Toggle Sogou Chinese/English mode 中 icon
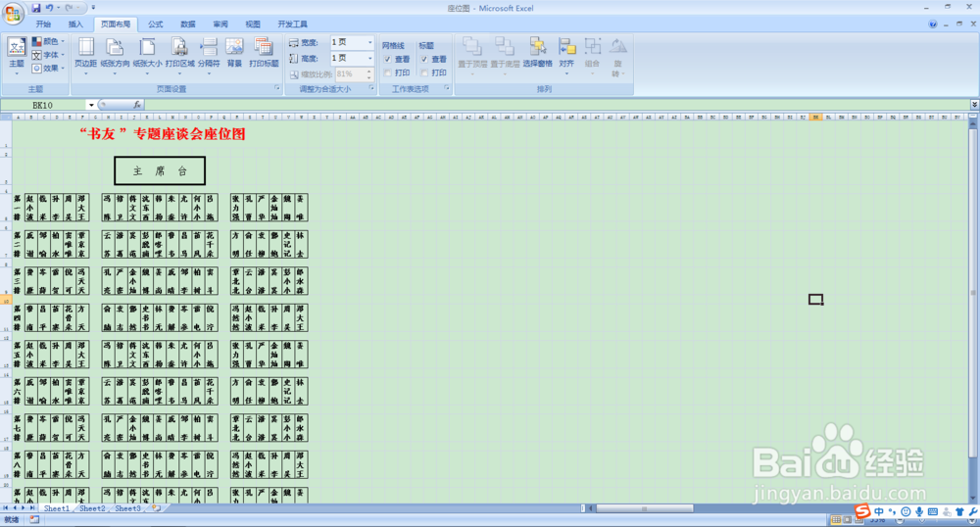The width and height of the screenshot is (980, 527). click(x=879, y=512)
